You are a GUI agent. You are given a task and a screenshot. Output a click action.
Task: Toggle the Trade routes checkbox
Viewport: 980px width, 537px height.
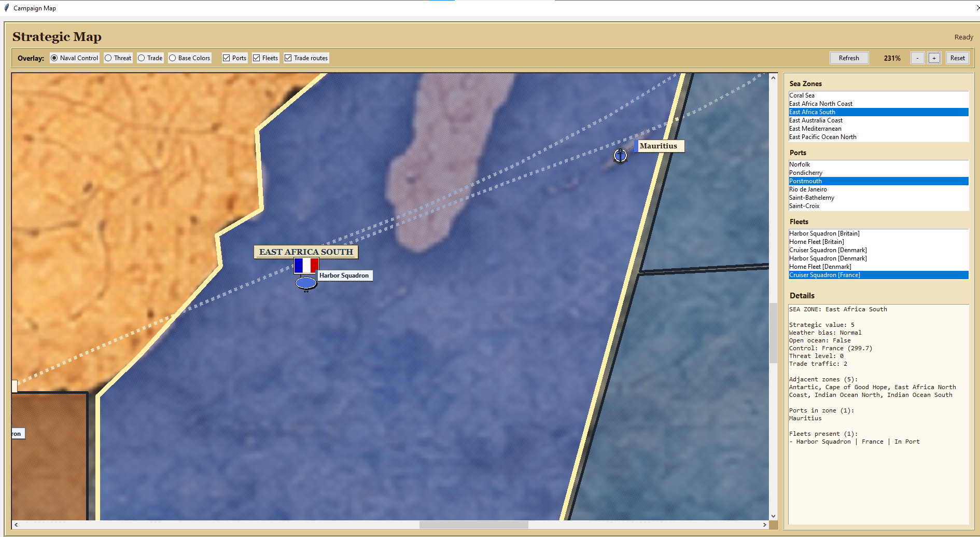tap(306, 58)
